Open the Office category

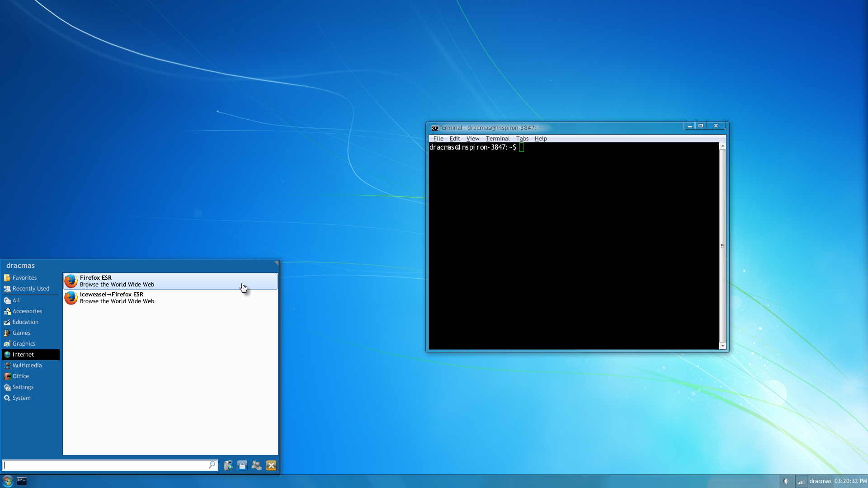(x=31, y=376)
